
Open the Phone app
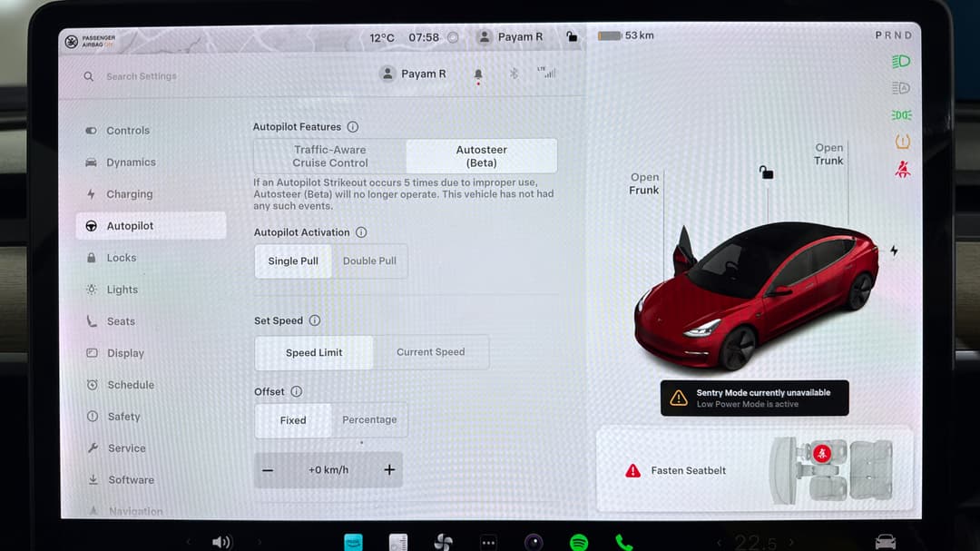coord(623,542)
